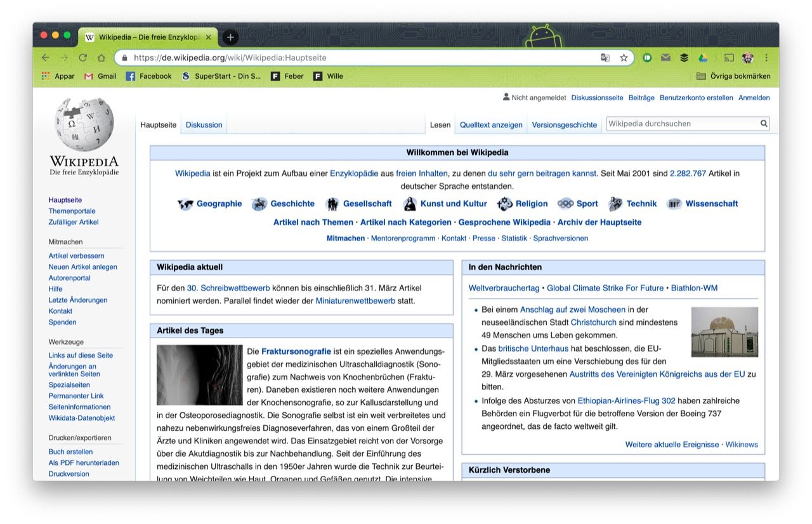
Task: Switch to the Diskussion tab
Action: 204,125
